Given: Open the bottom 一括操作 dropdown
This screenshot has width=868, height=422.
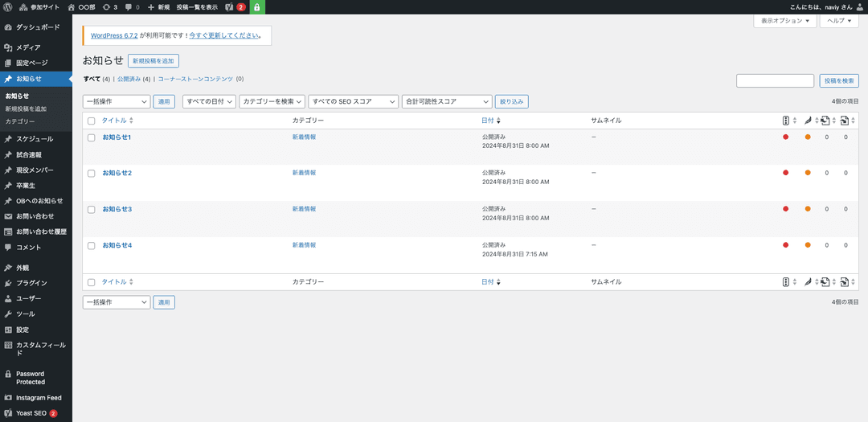Looking at the screenshot, I should click(x=117, y=302).
